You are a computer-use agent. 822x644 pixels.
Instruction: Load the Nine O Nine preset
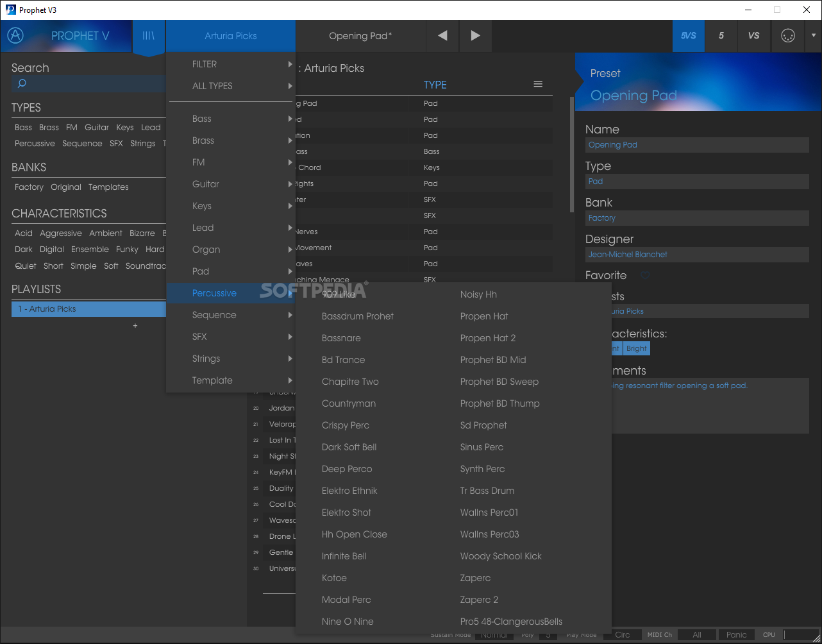348,622
